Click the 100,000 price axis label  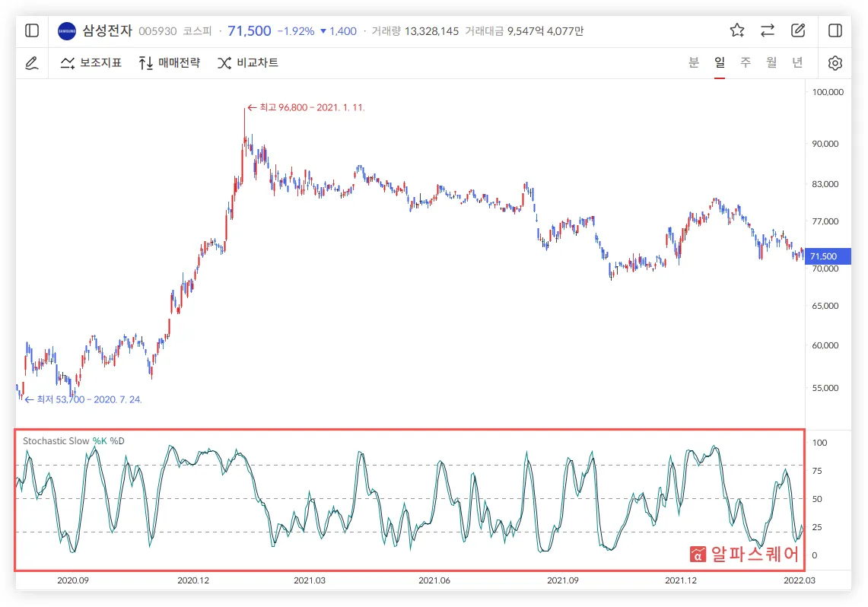pyautogui.click(x=828, y=92)
